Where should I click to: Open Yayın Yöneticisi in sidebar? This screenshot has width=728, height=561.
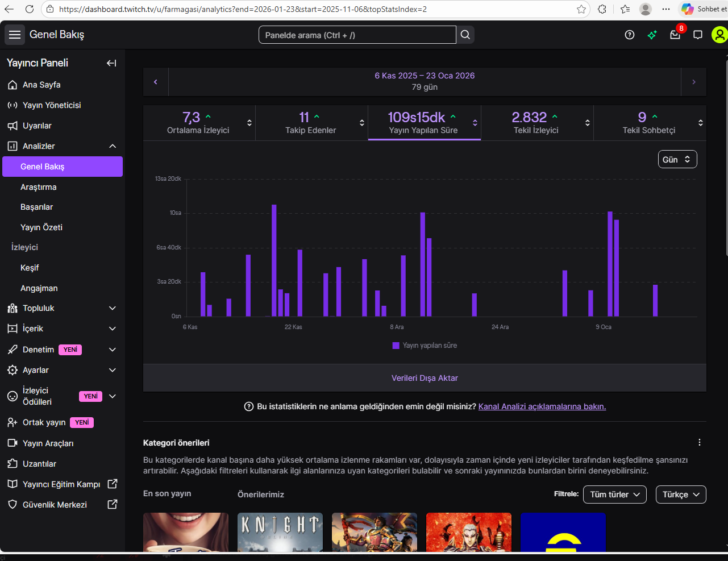(63, 105)
